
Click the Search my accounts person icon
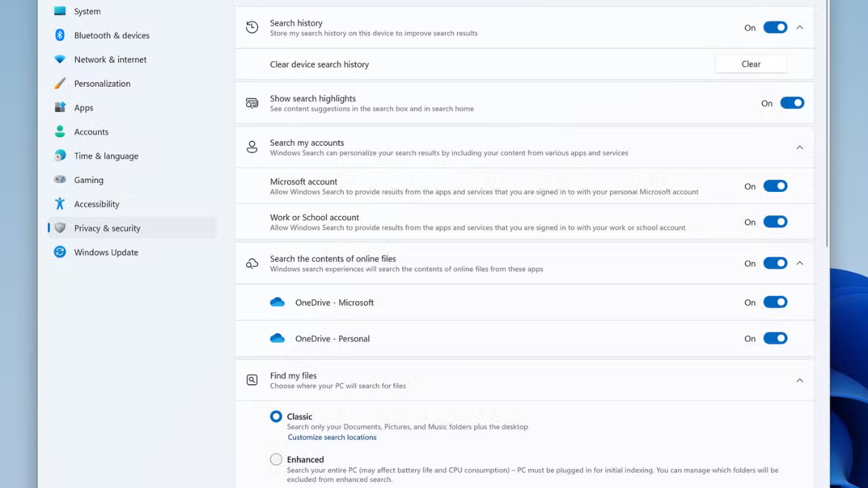pos(252,147)
